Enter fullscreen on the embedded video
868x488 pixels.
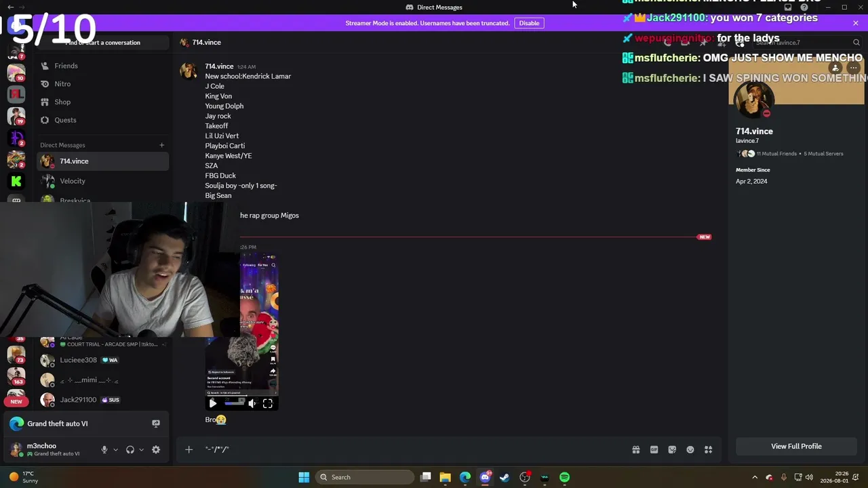[x=268, y=403]
